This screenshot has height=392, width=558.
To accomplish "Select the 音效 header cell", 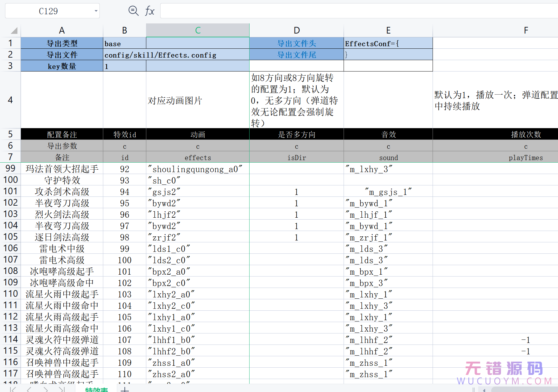I will coord(388,134).
